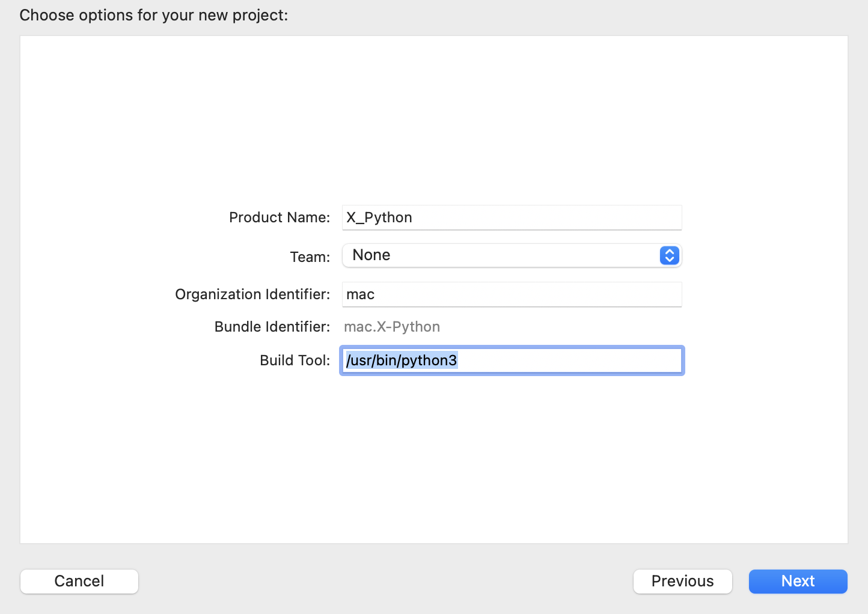
Task: Click the Bundle Identifier value mac.X-Python
Action: (391, 327)
